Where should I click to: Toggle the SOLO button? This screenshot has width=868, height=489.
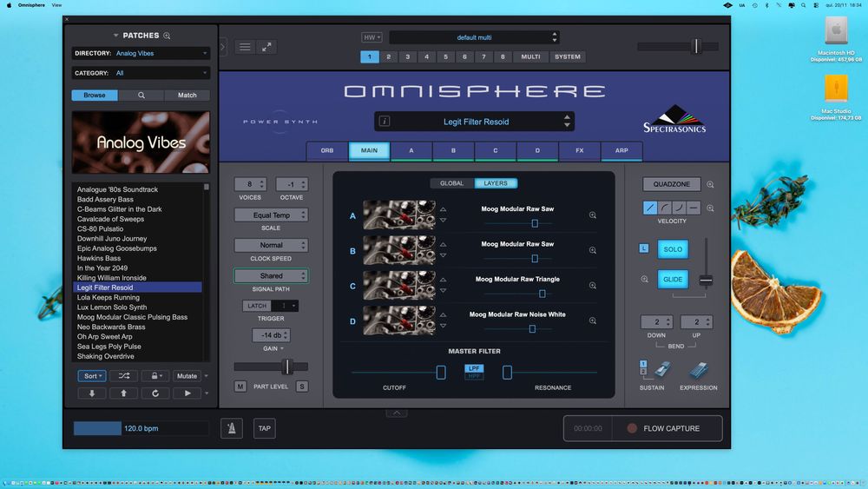pos(673,249)
